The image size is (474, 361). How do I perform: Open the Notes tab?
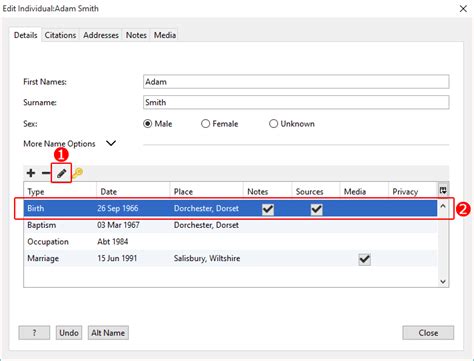(x=136, y=35)
